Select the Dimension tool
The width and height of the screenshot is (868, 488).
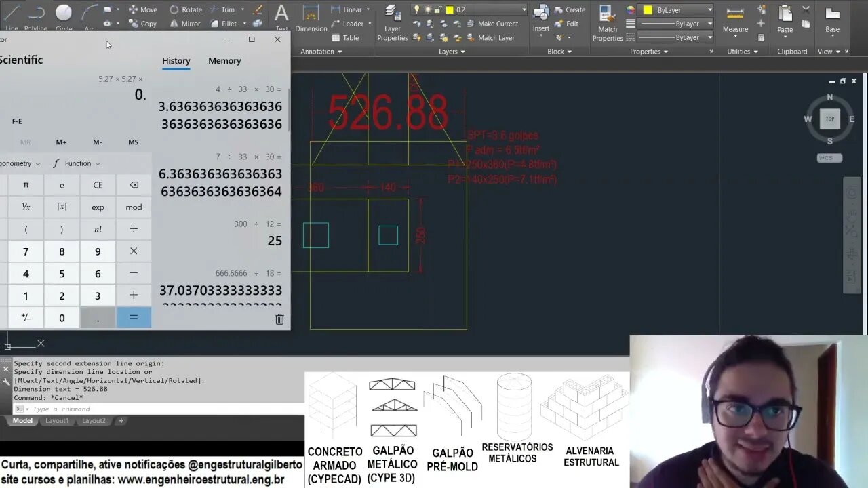coord(311,18)
